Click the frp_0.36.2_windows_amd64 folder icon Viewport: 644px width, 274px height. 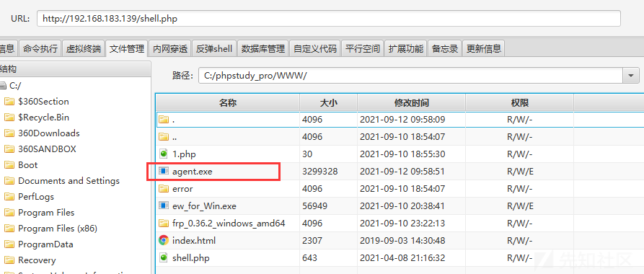pos(164,223)
